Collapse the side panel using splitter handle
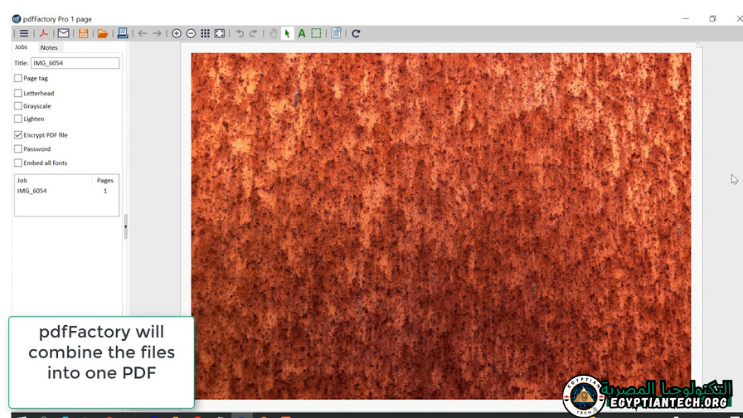 click(125, 226)
